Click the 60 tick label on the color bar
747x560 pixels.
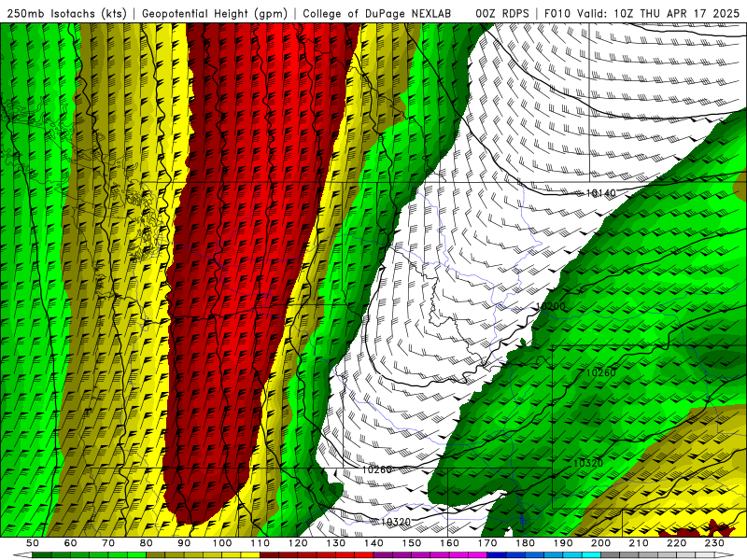click(x=70, y=543)
